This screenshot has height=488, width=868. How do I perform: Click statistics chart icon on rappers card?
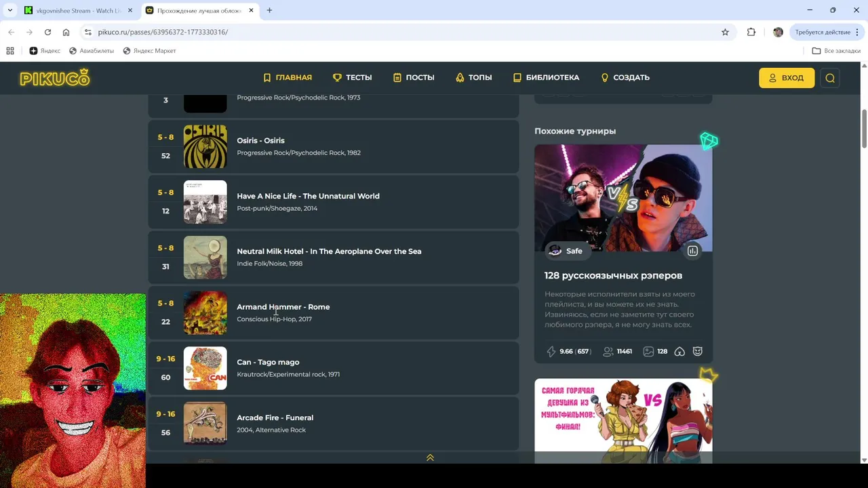click(x=692, y=251)
